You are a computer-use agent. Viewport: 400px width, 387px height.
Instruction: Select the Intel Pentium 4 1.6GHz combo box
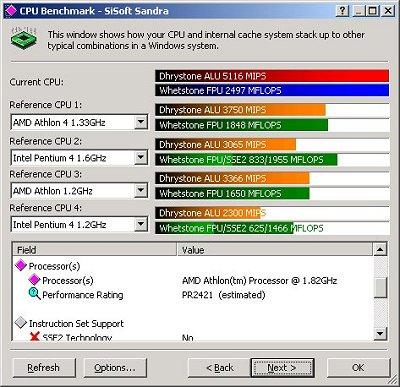[x=79, y=157]
